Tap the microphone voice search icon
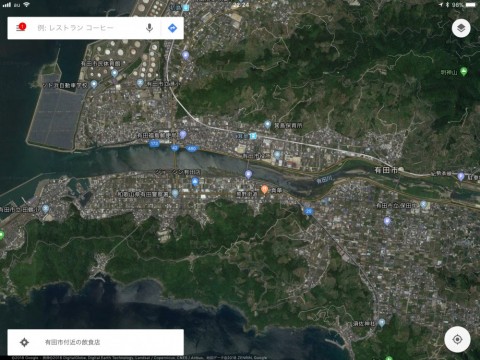This screenshot has height=360, width=480. point(149,28)
